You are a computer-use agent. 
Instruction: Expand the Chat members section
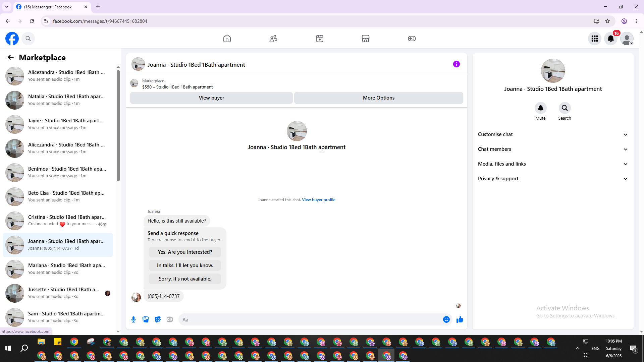click(553, 149)
